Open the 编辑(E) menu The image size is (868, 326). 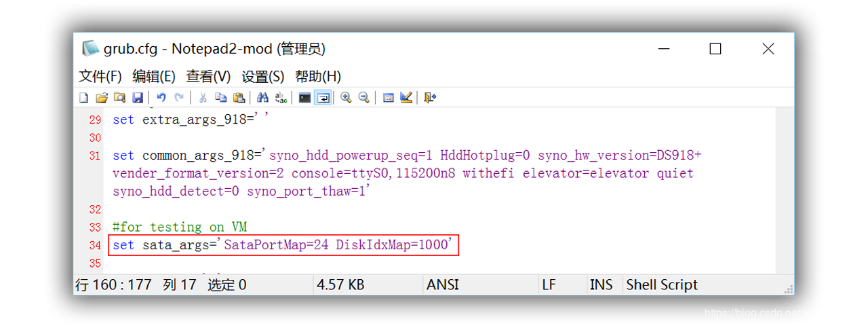[x=154, y=76]
